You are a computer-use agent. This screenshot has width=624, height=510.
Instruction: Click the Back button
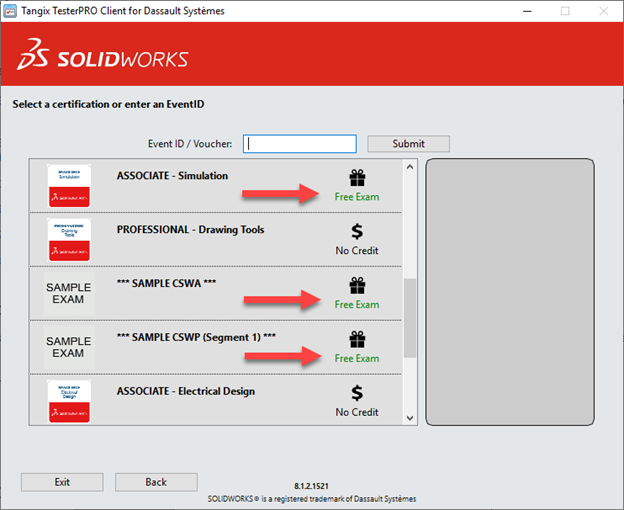click(x=156, y=482)
